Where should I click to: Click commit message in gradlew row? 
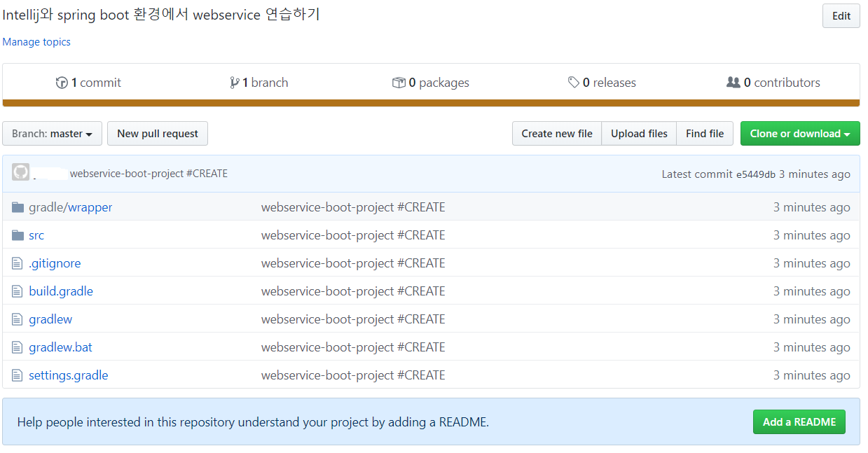click(x=353, y=319)
